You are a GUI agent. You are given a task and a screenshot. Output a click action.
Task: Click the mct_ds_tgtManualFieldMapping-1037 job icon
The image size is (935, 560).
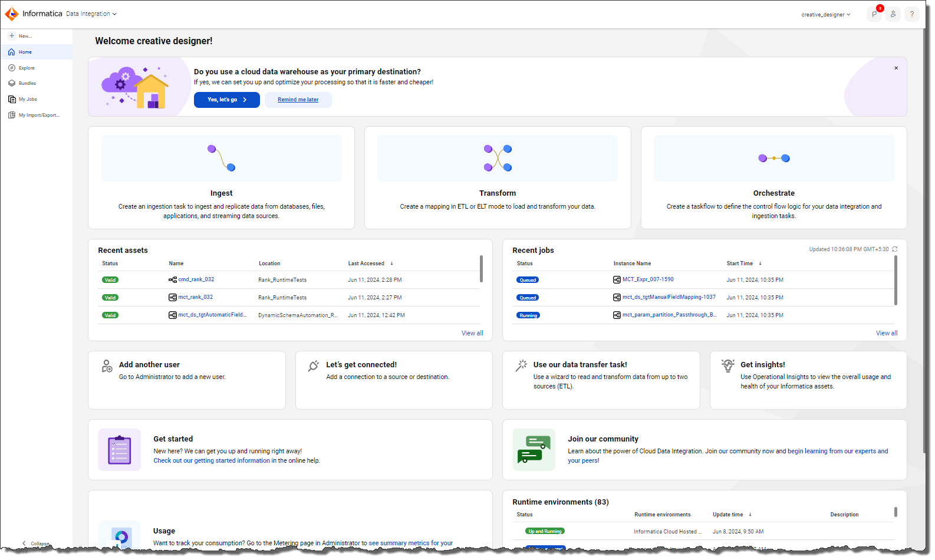pos(617,298)
